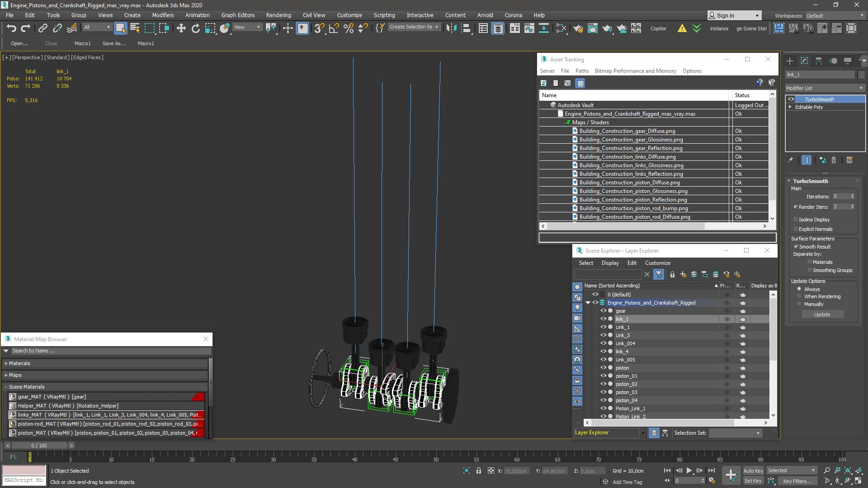Click the Mirror tool icon
This screenshot has height=488, width=868.
[x=451, y=28]
